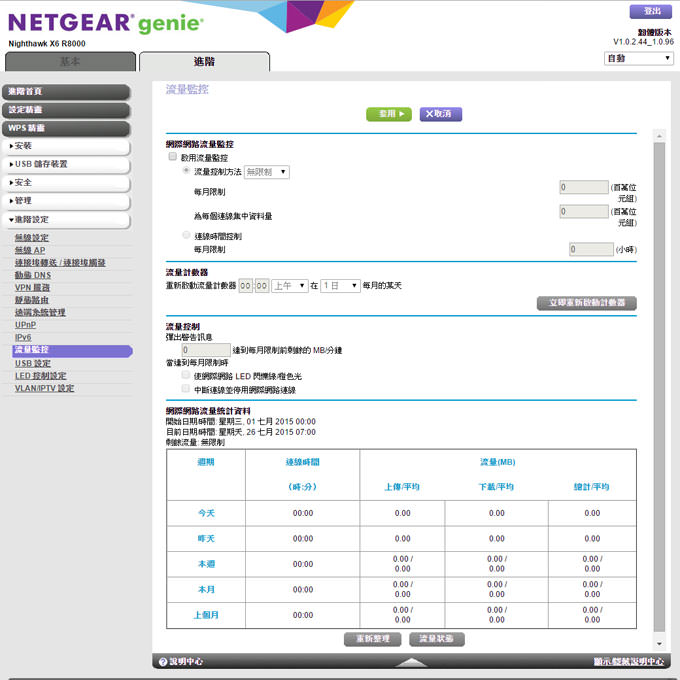This screenshot has height=680, width=680.
Task: Collapse the 進階設定 sidebar section
Action: click(66, 219)
